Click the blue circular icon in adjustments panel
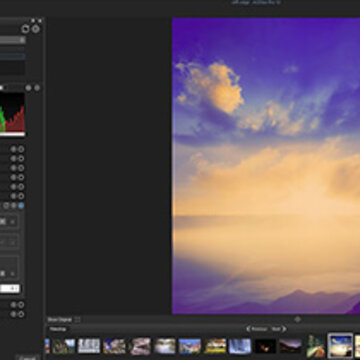This screenshot has width=360, height=360. (21, 206)
